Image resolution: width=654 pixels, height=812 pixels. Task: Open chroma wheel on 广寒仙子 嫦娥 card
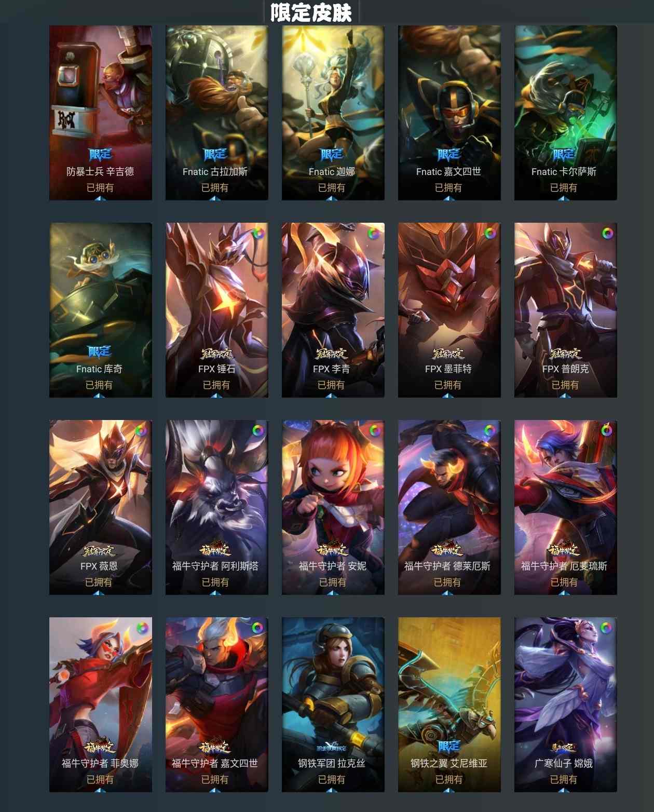pyautogui.click(x=606, y=628)
